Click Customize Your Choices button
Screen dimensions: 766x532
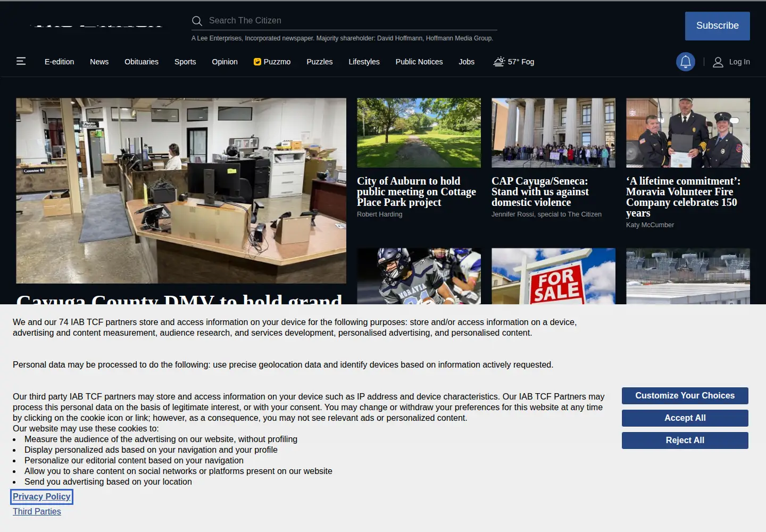click(685, 396)
